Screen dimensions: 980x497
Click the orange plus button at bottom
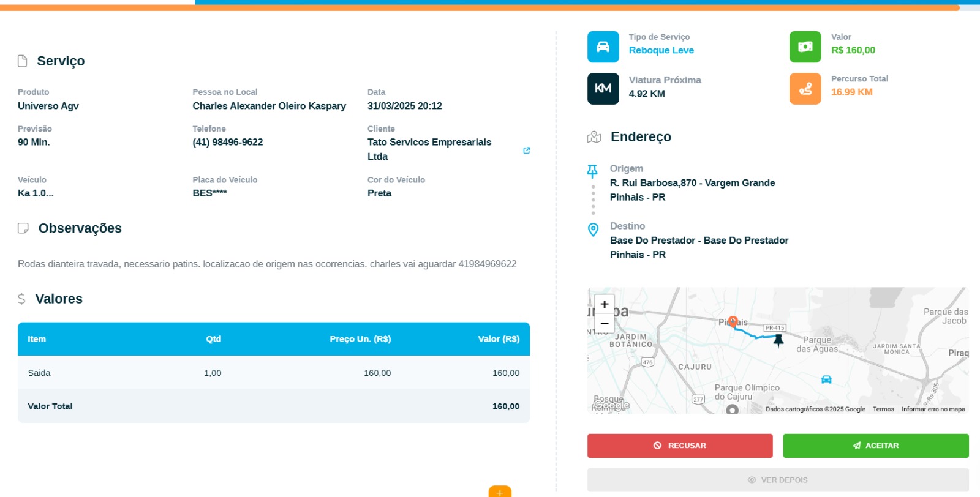pos(500,491)
